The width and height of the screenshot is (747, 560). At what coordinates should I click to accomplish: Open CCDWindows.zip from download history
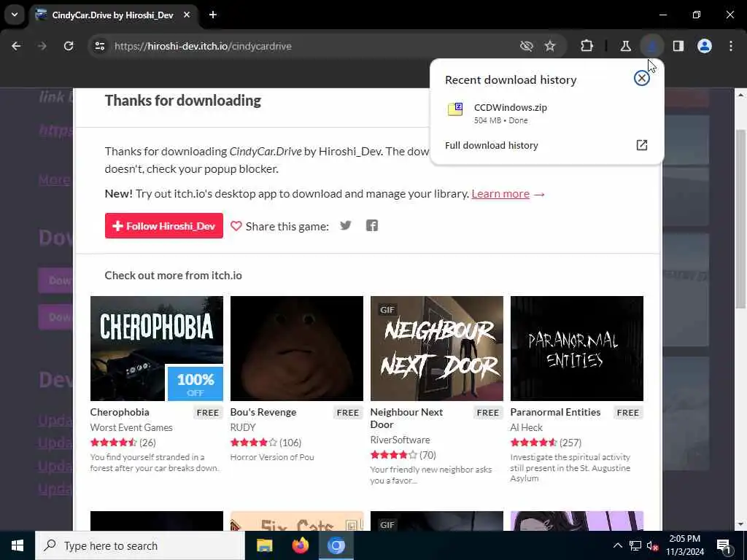click(547, 113)
